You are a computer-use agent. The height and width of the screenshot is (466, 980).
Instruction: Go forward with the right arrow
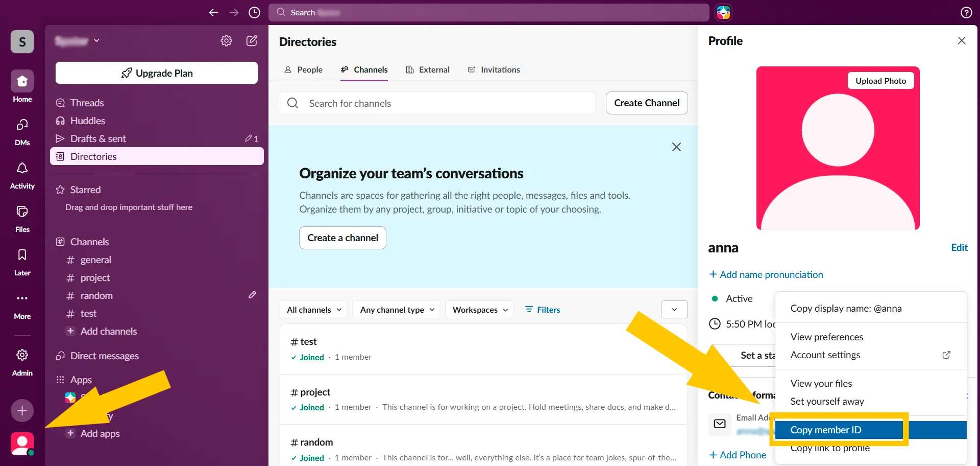pos(234,12)
